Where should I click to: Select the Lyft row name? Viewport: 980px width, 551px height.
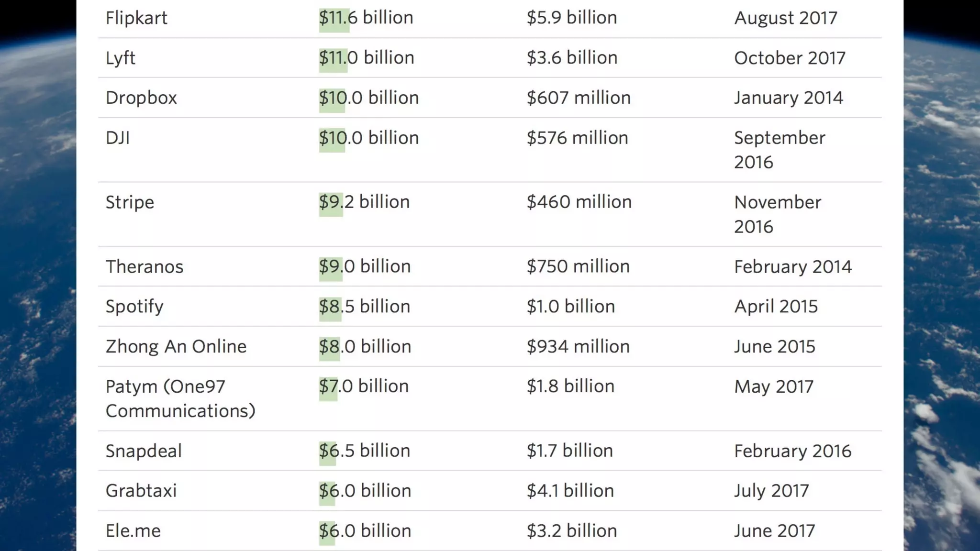pos(121,58)
